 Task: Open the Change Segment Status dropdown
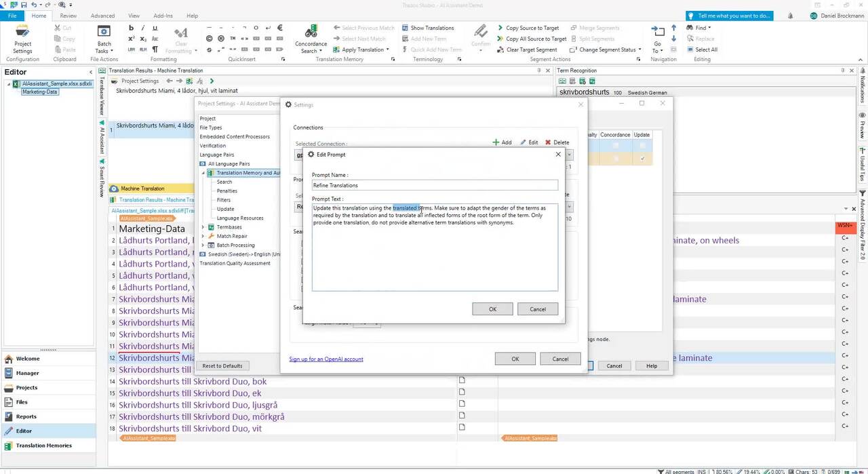tap(606, 50)
